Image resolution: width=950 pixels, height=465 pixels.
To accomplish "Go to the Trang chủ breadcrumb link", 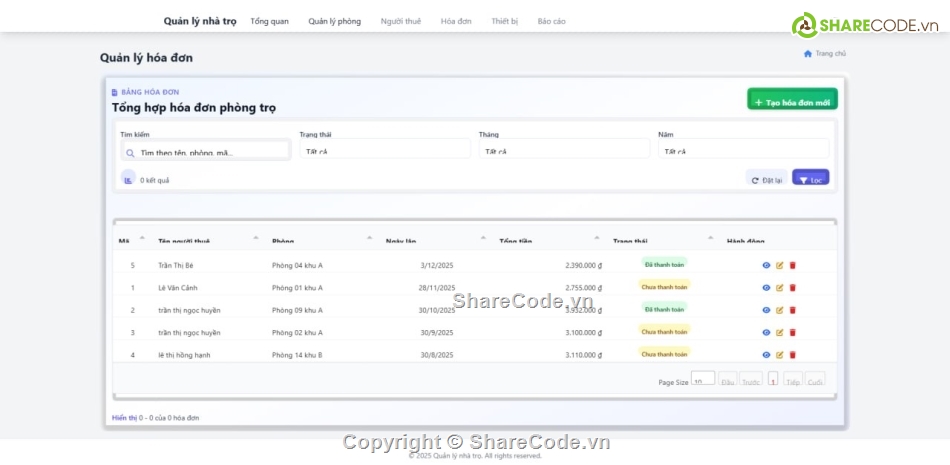I will [831, 53].
